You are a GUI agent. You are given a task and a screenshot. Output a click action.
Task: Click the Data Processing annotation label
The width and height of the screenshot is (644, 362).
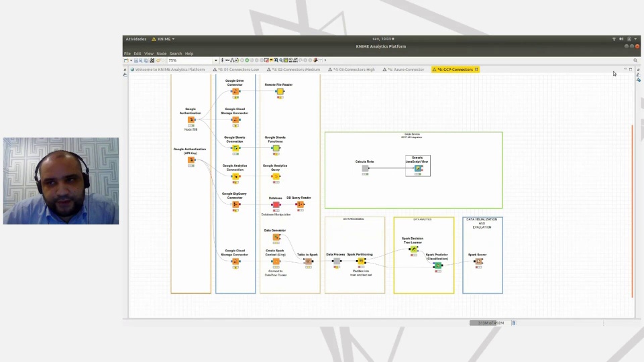tap(354, 219)
